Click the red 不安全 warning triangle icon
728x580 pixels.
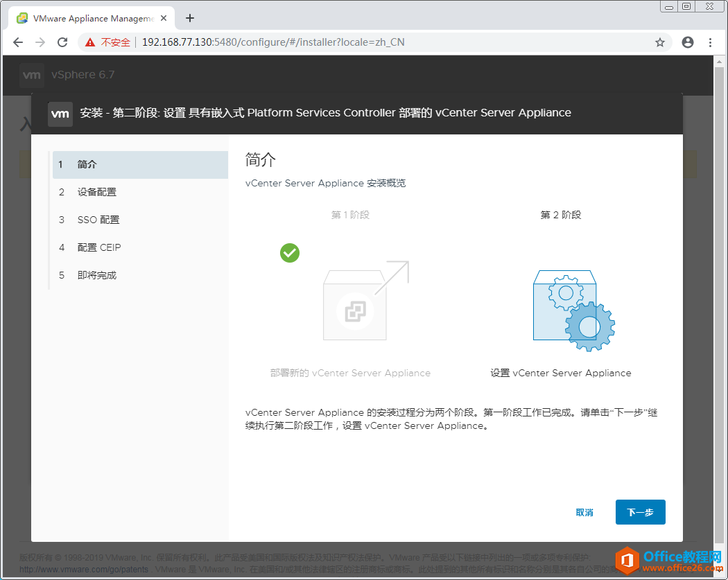click(90, 42)
